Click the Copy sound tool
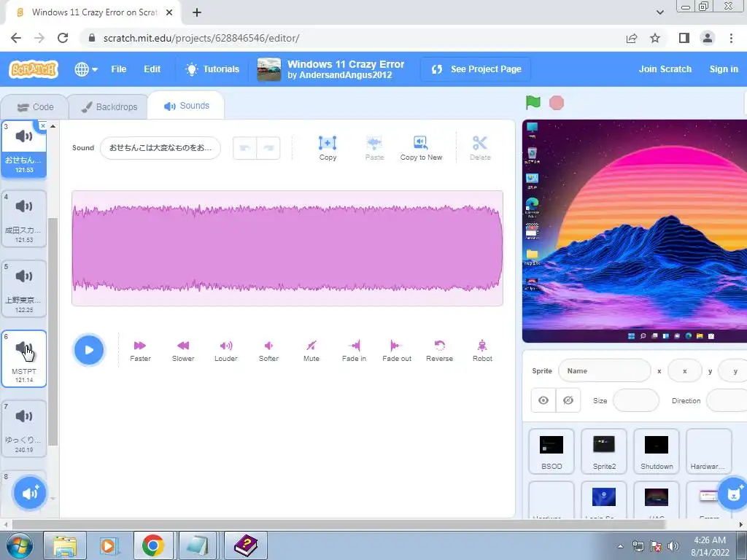 [x=328, y=148]
